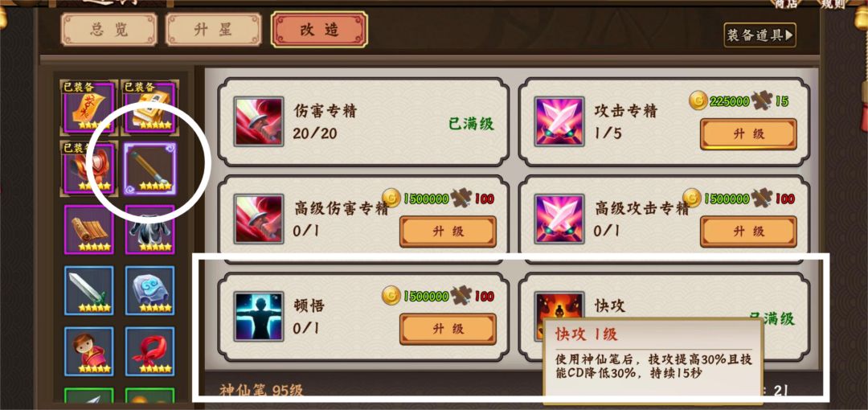Switch to the 总览 tab
Screen dimensions: 868x410
coord(109,30)
